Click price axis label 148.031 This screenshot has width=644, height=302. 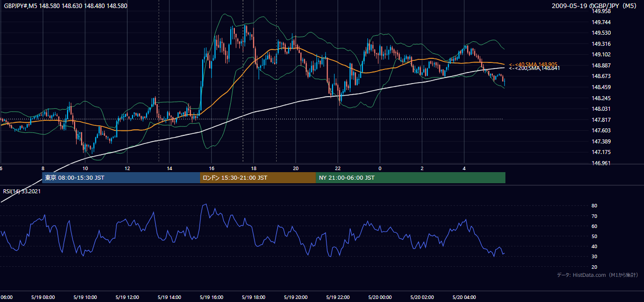coord(601,109)
